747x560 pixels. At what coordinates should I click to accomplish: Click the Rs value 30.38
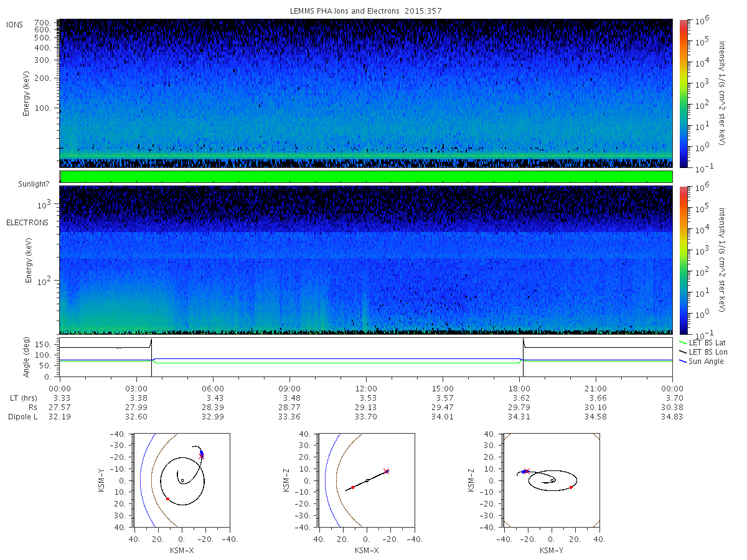pos(673,408)
